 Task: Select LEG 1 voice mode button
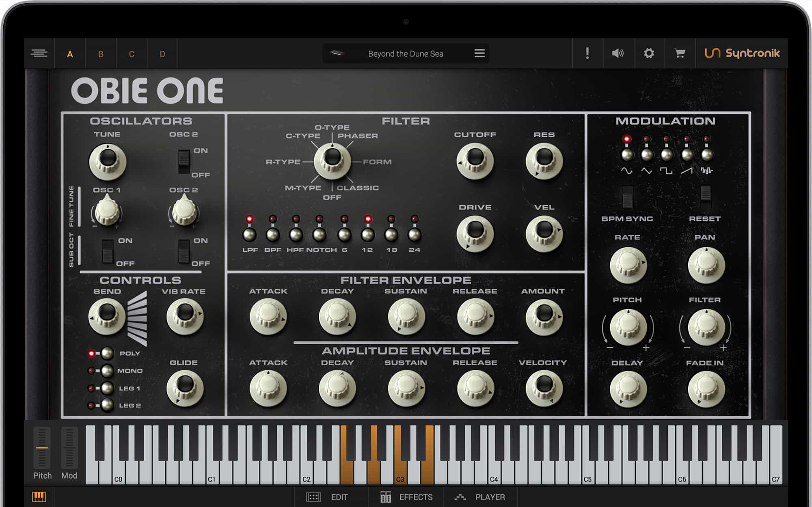tap(107, 388)
